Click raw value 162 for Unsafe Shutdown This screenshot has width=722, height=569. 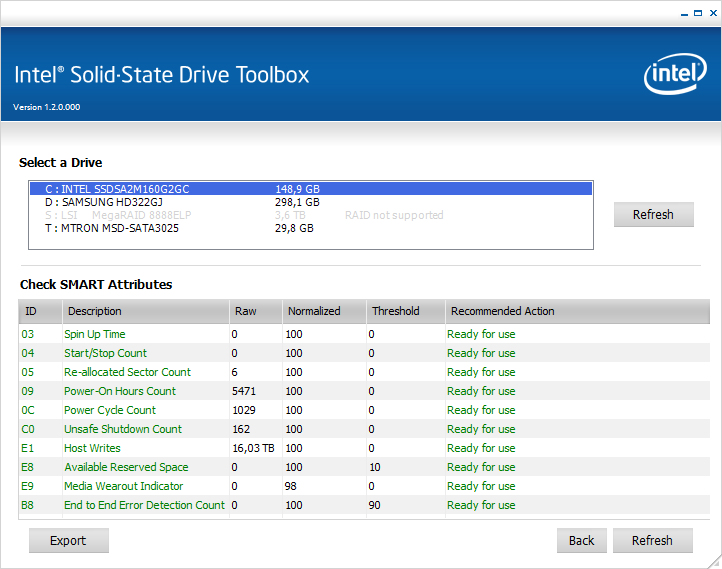pos(241,429)
